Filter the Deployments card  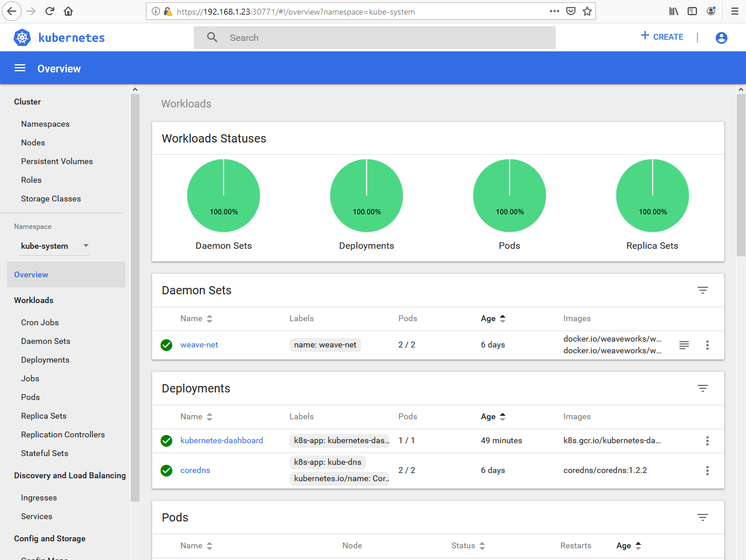click(703, 388)
